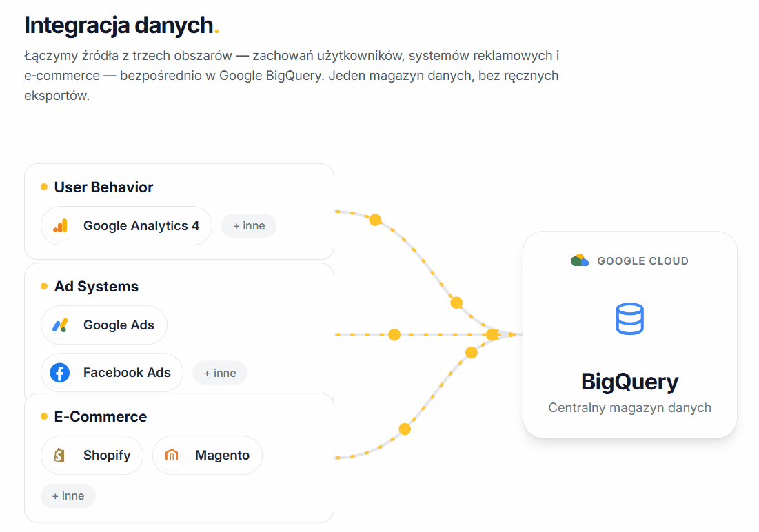This screenshot has height=532, width=759.
Task: Click the Google Analytics 4 bar chart icon
Action: (x=60, y=225)
